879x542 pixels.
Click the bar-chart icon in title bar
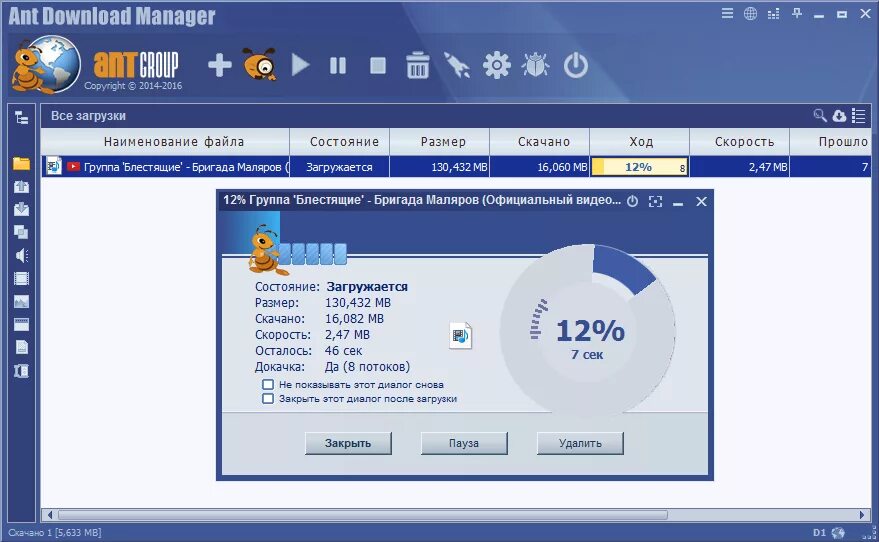coord(774,13)
